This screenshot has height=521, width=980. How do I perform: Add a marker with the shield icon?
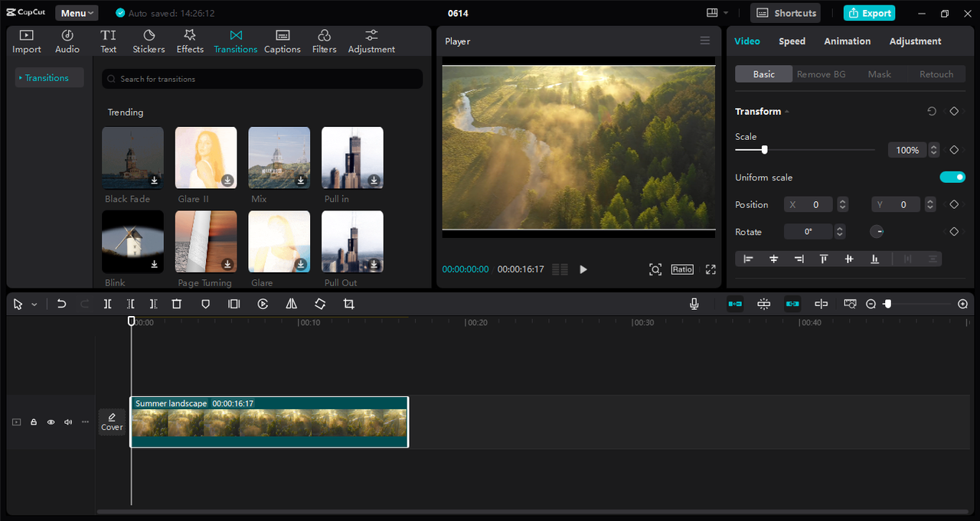pos(205,304)
